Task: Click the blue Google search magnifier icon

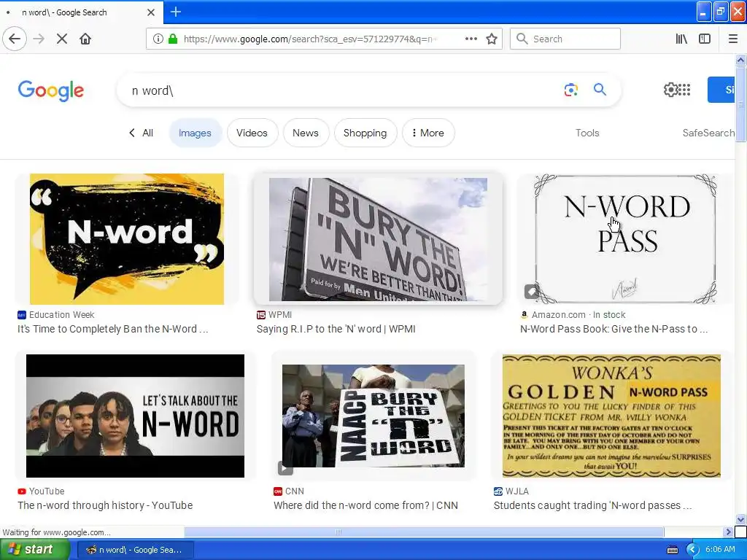Action: [600, 89]
